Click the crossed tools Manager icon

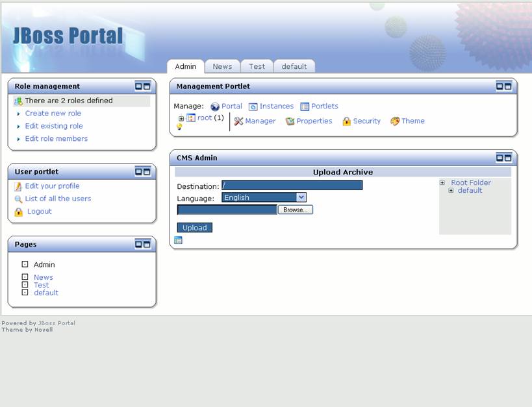(239, 121)
